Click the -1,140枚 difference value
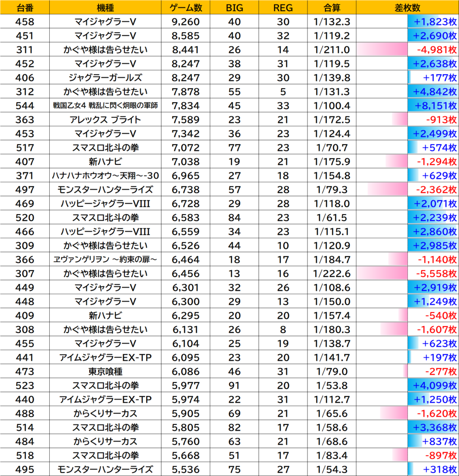 pos(437,259)
